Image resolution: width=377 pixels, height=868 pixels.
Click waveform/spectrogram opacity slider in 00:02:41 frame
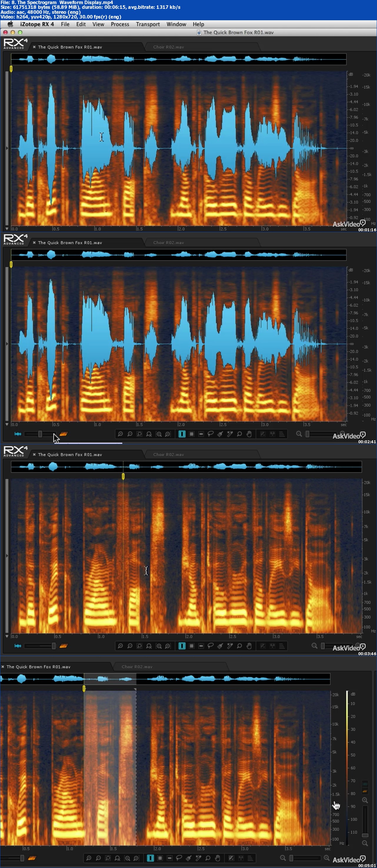point(40,434)
